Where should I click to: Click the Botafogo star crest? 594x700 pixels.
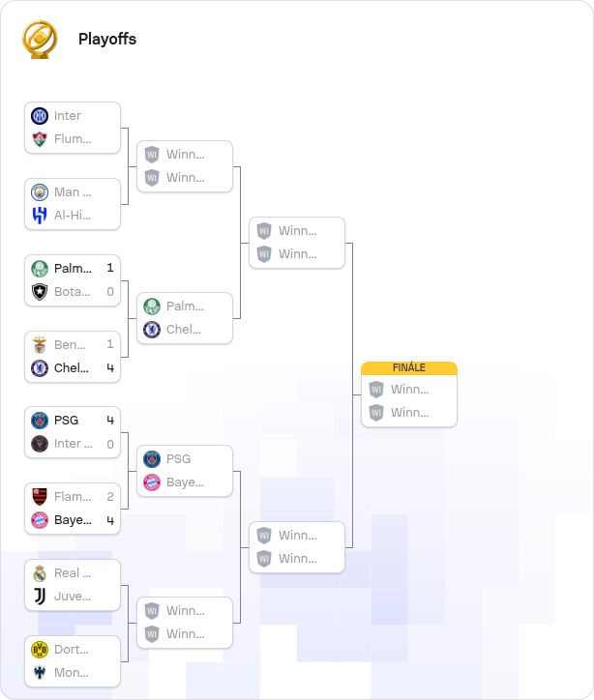tap(40, 292)
